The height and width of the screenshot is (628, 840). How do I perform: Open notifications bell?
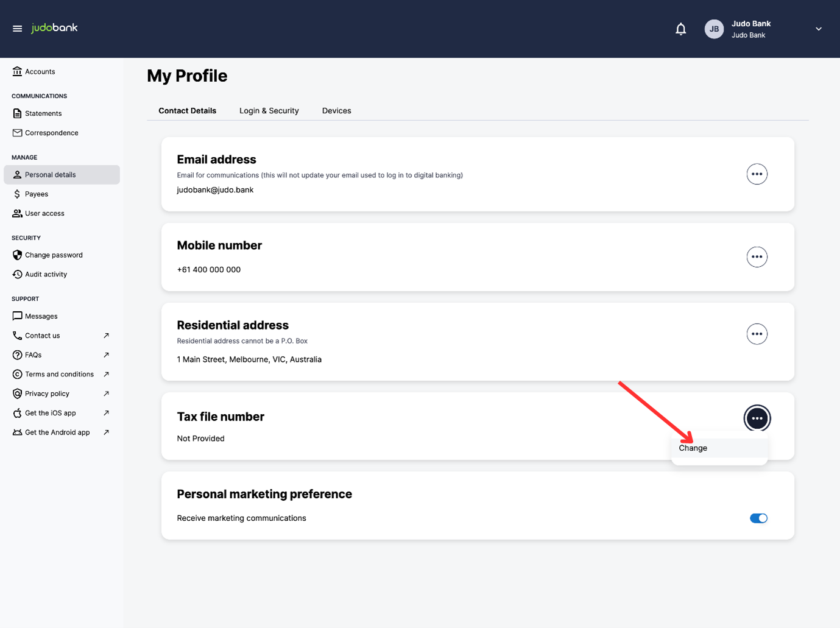681,29
